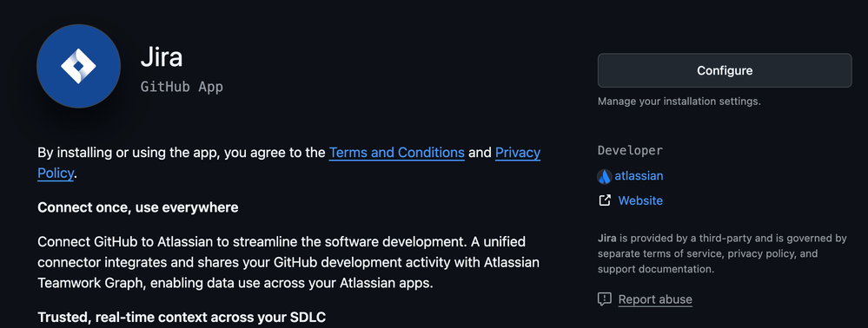Click the Developer section heading
The height and width of the screenshot is (328, 868).
(630, 150)
